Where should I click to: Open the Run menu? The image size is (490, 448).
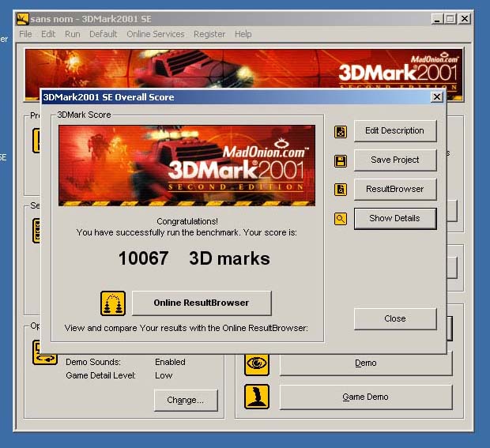[x=73, y=34]
